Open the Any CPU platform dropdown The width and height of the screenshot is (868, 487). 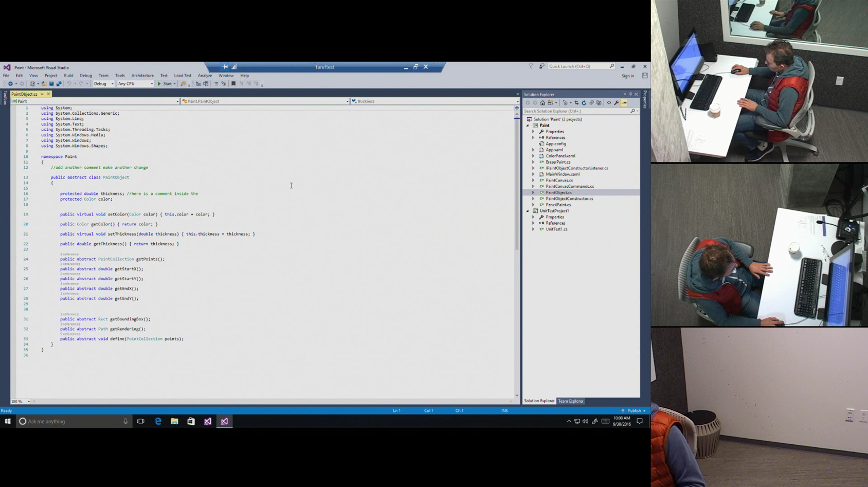135,84
